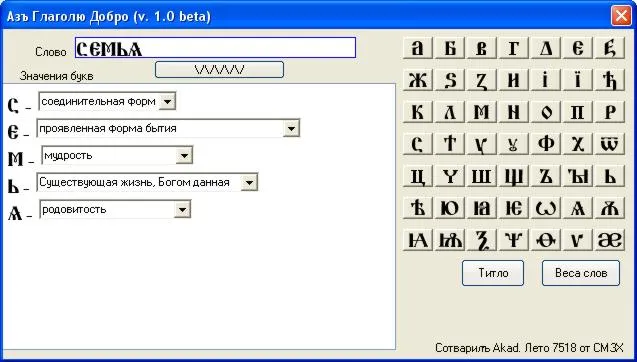The image size is (637, 362).
Task: Insert the letter Глаголи (Г)
Action: point(514,48)
